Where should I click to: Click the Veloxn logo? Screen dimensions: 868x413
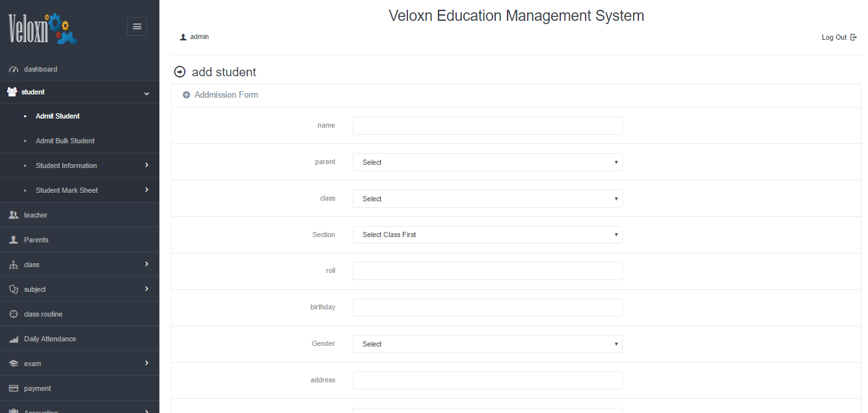click(x=43, y=29)
